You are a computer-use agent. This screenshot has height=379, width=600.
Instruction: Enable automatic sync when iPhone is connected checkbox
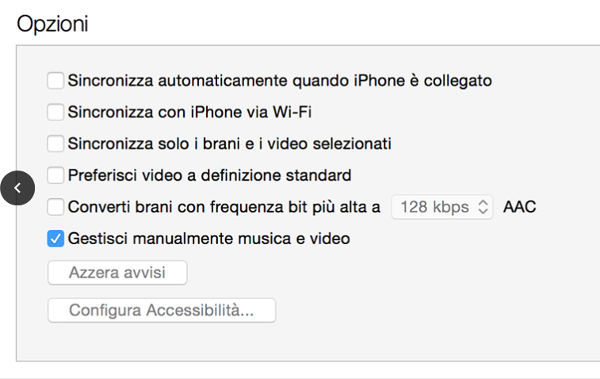point(55,81)
